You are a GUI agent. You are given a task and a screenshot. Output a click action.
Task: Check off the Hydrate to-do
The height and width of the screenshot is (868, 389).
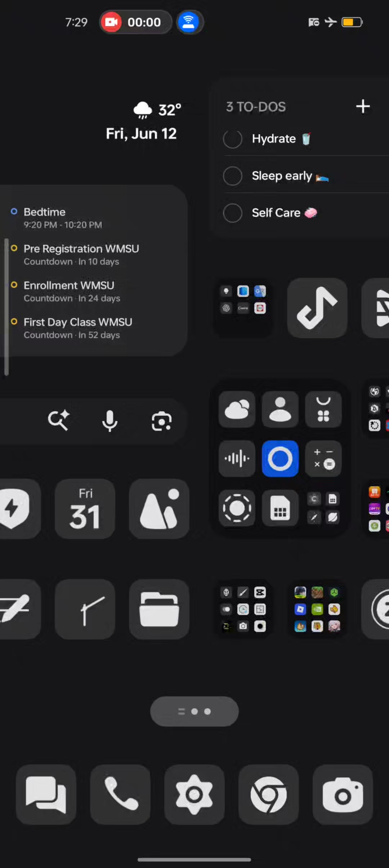(x=233, y=139)
